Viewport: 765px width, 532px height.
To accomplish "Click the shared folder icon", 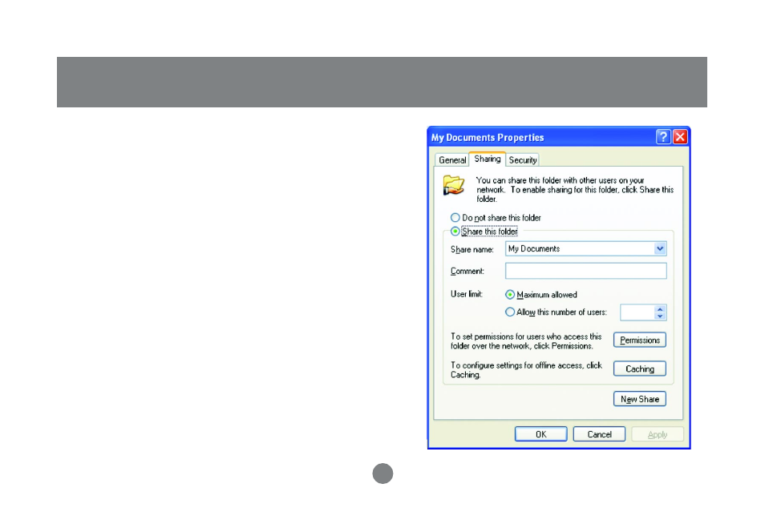I will coord(454,186).
